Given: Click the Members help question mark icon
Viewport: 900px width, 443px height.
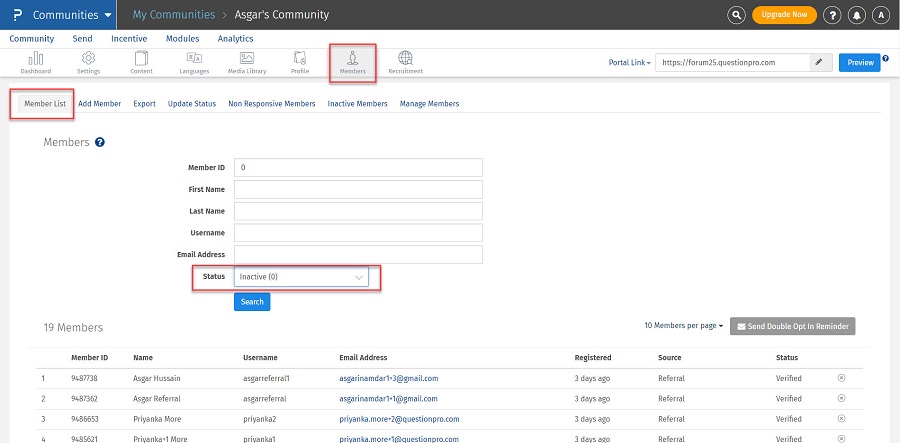Looking at the screenshot, I should coord(100,143).
